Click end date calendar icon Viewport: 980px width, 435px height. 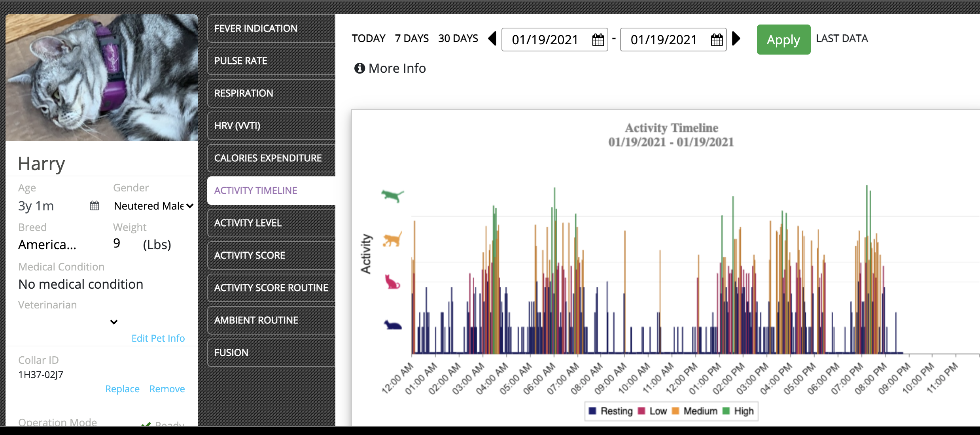tap(717, 40)
